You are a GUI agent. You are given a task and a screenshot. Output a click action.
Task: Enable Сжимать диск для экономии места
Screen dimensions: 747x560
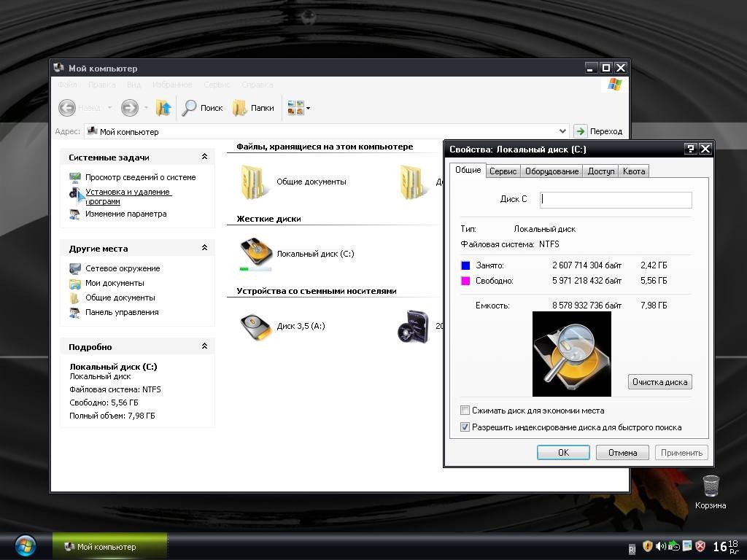(x=465, y=411)
